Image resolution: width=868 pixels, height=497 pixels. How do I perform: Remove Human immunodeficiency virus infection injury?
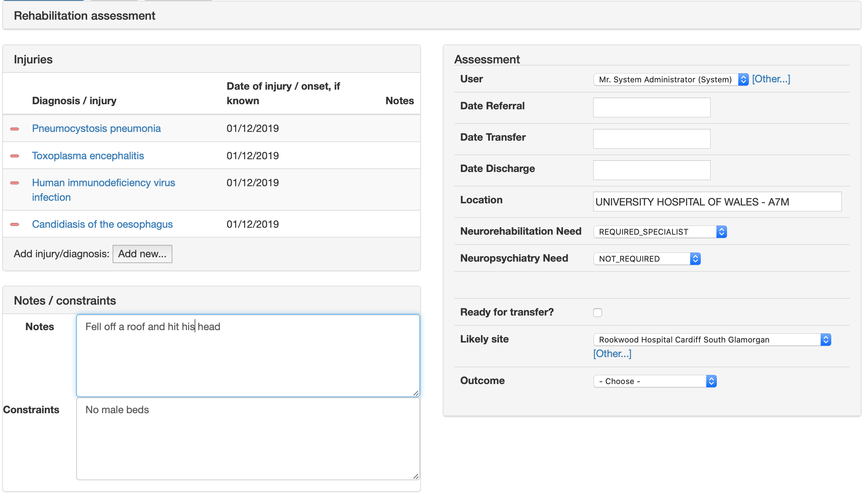(x=15, y=183)
